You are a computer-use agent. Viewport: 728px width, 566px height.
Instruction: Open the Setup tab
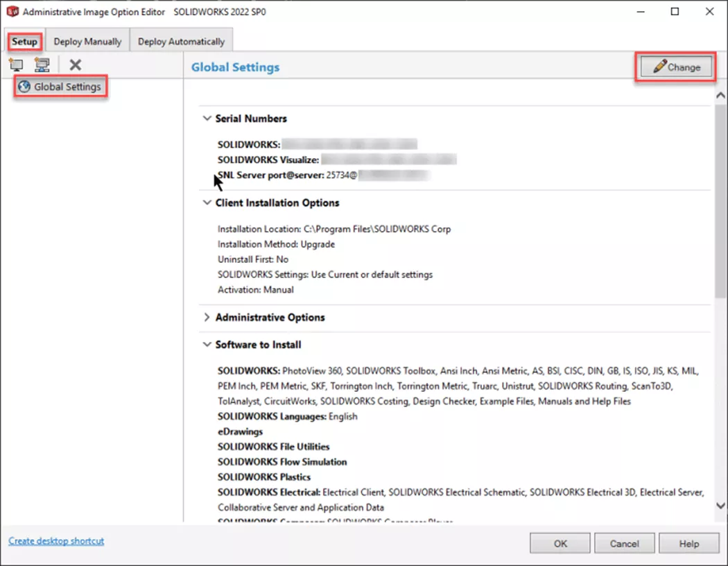point(24,42)
